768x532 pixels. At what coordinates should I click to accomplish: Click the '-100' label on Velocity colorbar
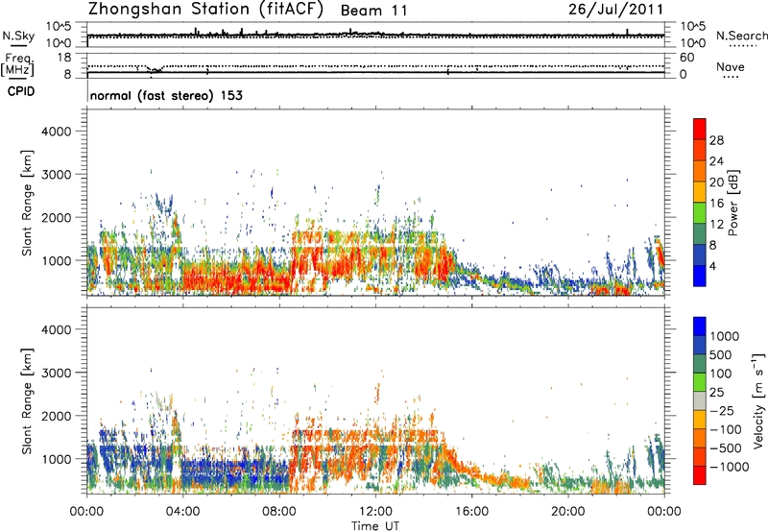tap(726, 429)
